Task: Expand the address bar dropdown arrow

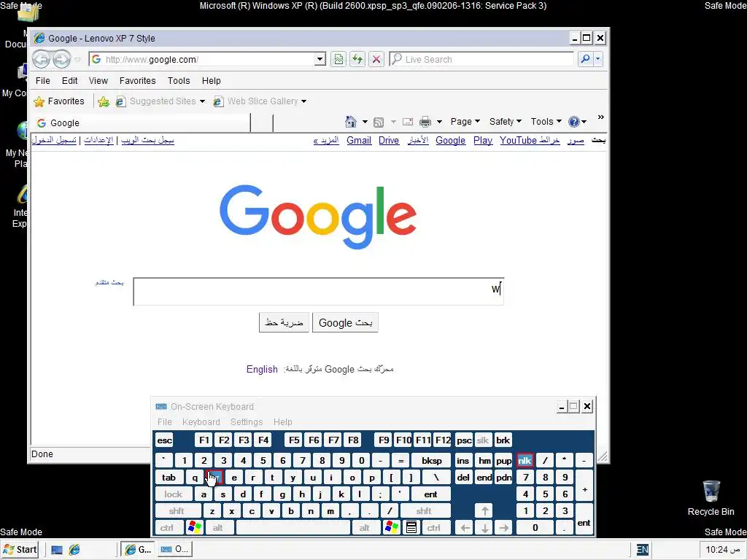Action: (x=320, y=59)
